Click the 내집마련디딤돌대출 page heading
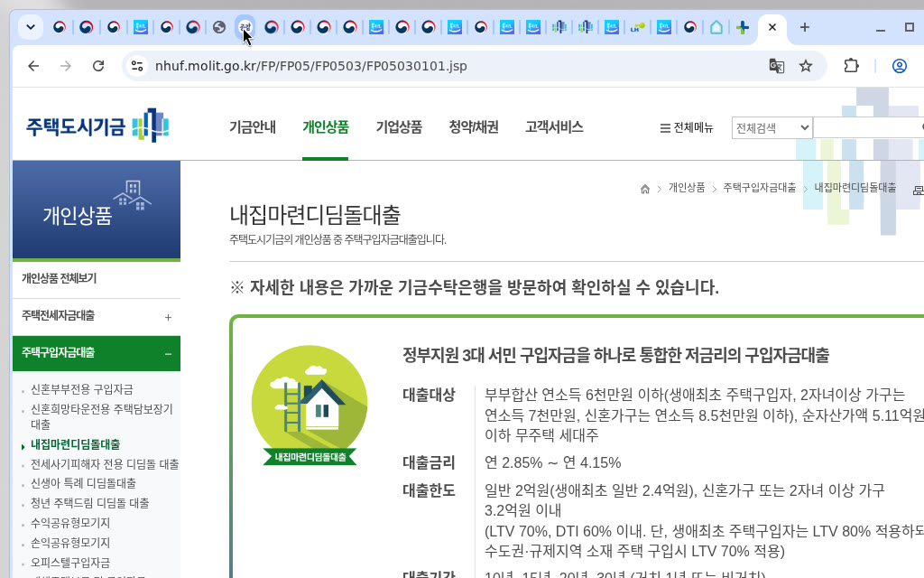Viewport: 924px width, 578px height. [x=315, y=215]
